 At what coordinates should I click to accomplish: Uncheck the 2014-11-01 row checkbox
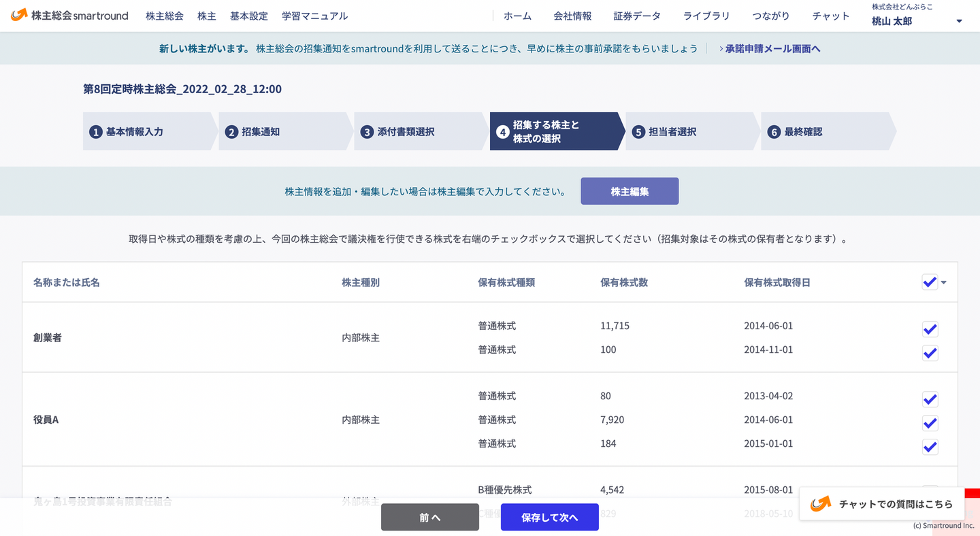pyautogui.click(x=930, y=353)
